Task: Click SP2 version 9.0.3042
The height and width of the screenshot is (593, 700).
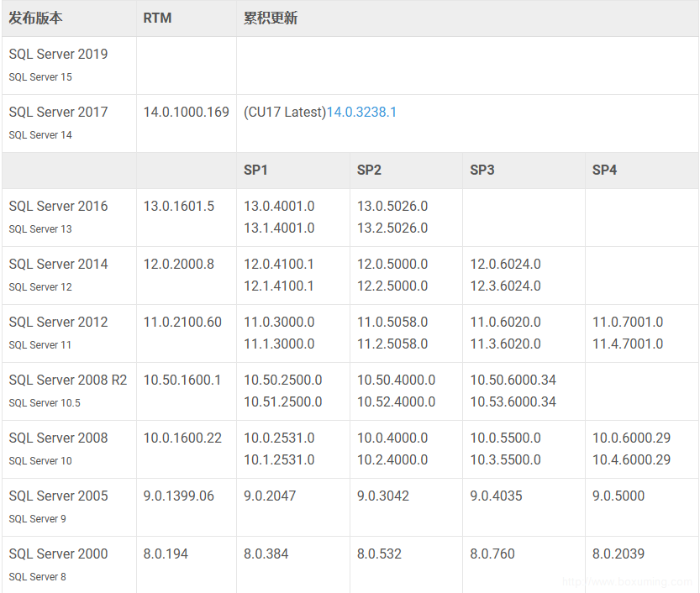Action: [x=383, y=496]
